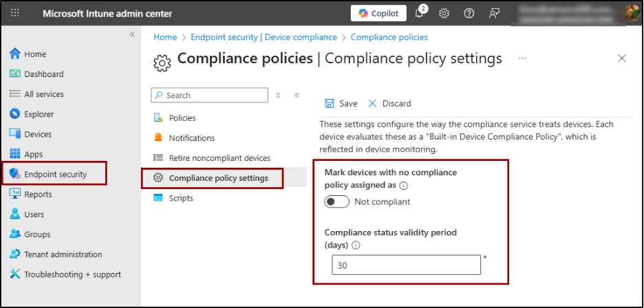Viewport: 644px width, 308px height.
Task: Select Compliance policy settings menu item
Action: [x=219, y=178]
